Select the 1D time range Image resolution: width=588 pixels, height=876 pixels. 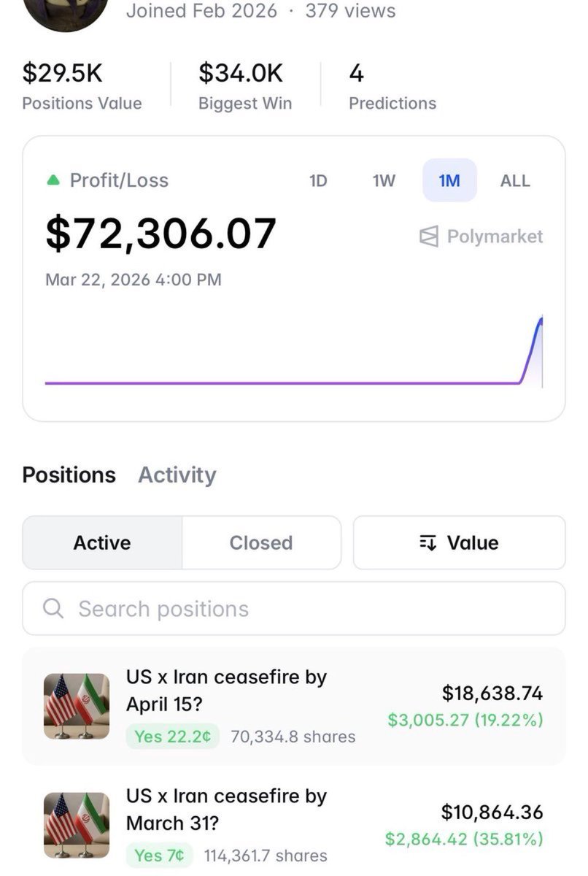pyautogui.click(x=318, y=180)
